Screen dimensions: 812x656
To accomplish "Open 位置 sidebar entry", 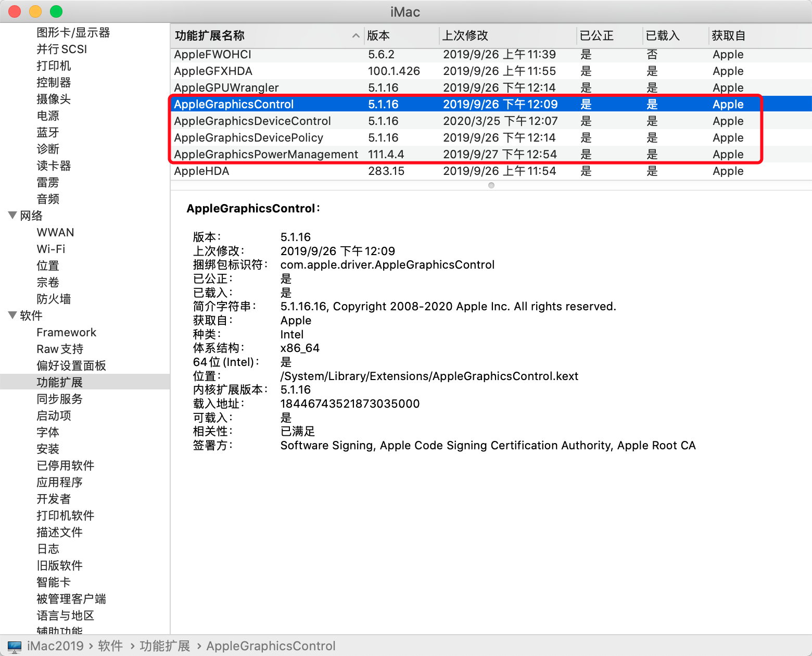I will pos(48,266).
